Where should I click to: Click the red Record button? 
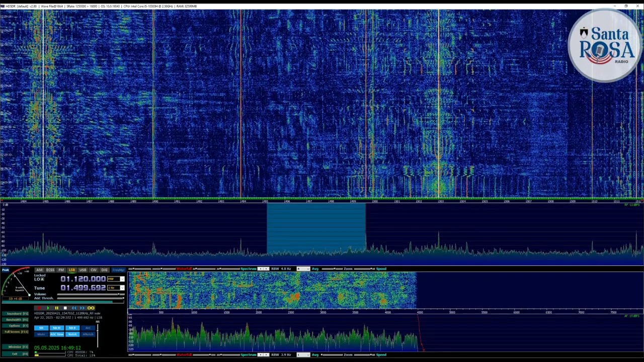(x=39, y=308)
